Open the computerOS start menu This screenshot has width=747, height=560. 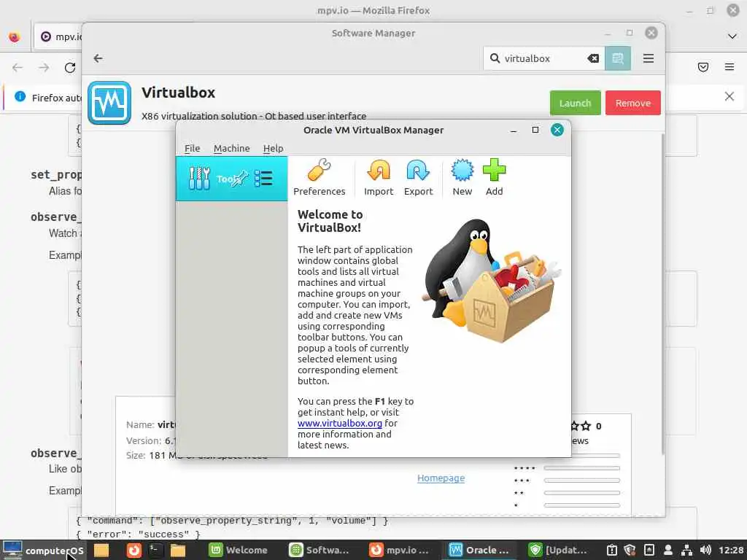click(43, 550)
